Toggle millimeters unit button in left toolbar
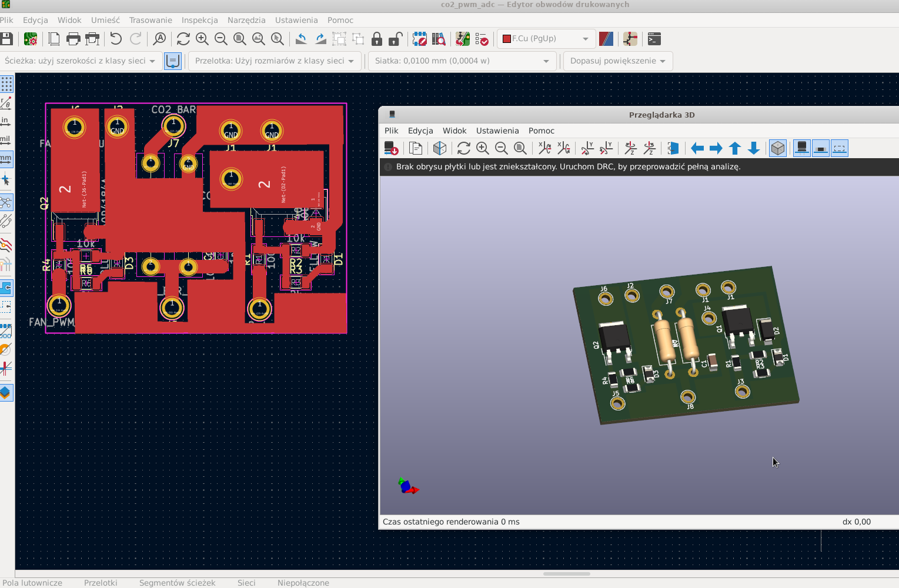899x588 pixels. point(6,159)
